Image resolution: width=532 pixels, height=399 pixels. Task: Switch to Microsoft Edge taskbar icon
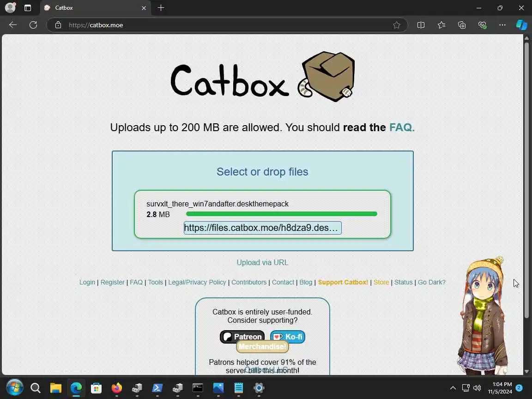(x=76, y=387)
